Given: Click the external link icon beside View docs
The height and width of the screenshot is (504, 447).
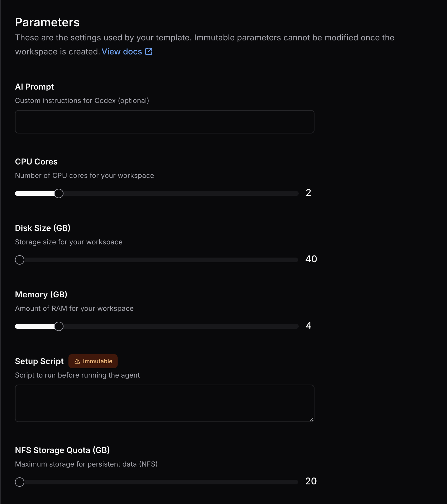Looking at the screenshot, I should [x=149, y=52].
